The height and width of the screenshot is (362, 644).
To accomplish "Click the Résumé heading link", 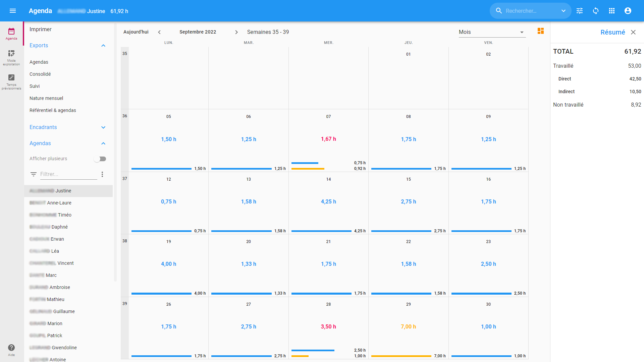I will [x=612, y=32].
